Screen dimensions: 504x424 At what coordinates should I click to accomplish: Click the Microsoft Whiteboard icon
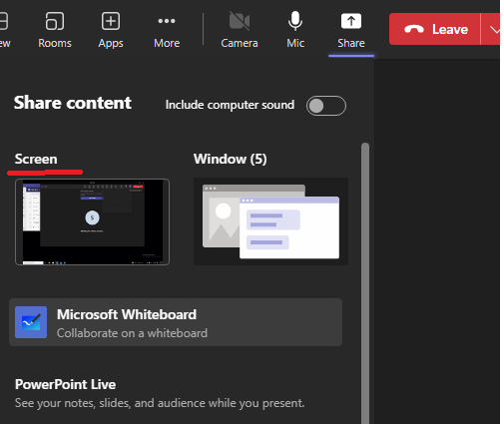pos(31,322)
